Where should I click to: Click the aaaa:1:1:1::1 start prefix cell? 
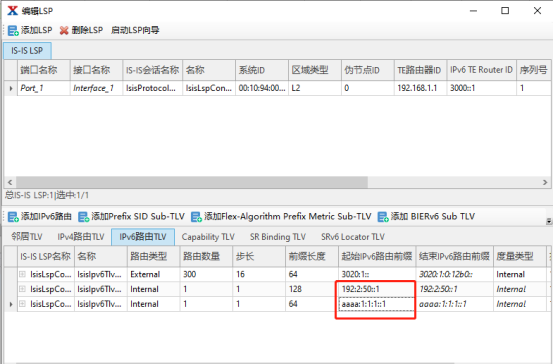[x=377, y=304]
